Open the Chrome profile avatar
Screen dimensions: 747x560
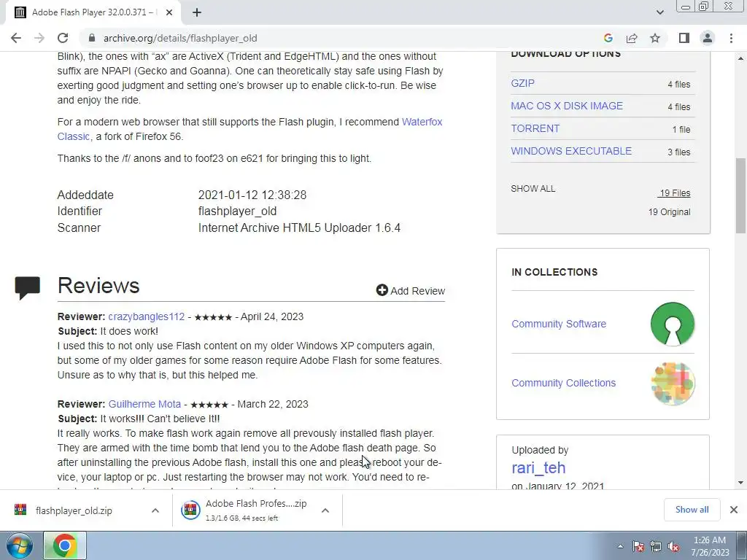tap(708, 38)
